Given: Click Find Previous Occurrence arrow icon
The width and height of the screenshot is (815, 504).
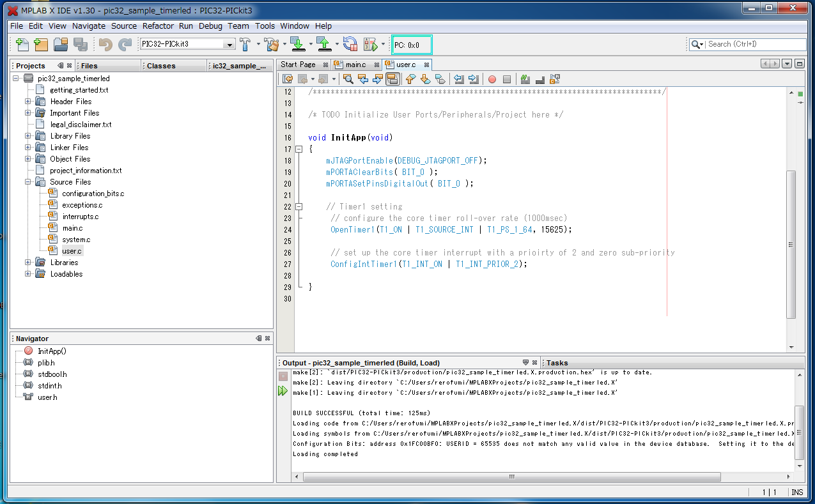Looking at the screenshot, I should pos(363,79).
